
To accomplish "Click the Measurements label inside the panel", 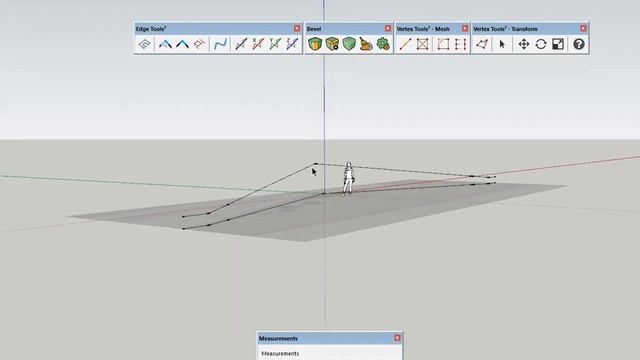I will 280,353.
